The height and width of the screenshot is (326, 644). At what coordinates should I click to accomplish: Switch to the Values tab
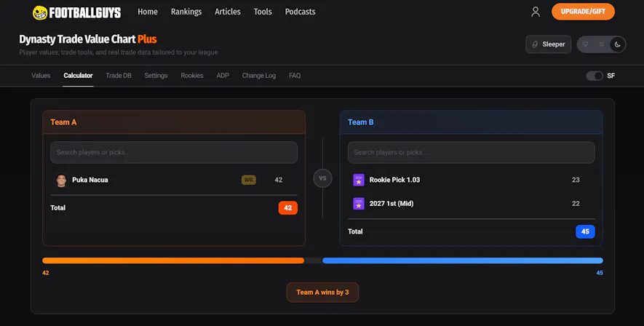pyautogui.click(x=41, y=76)
